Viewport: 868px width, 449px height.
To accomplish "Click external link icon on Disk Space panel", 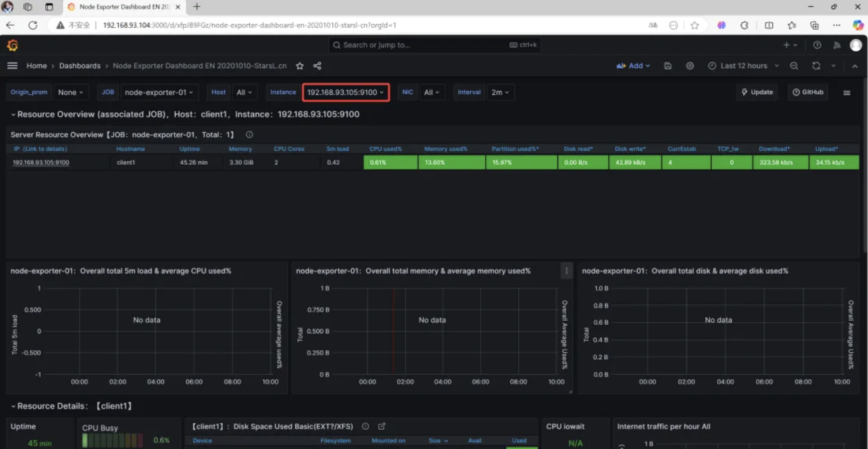I will click(x=381, y=426).
